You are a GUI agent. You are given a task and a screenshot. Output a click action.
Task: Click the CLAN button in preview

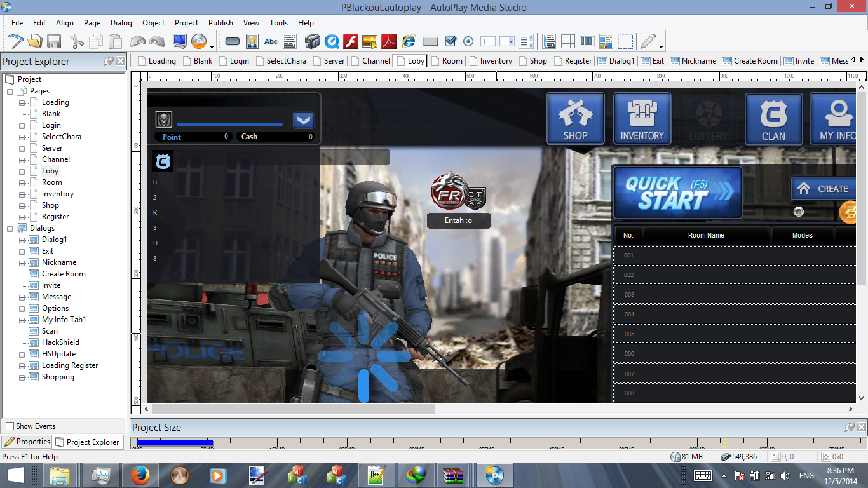(x=773, y=119)
